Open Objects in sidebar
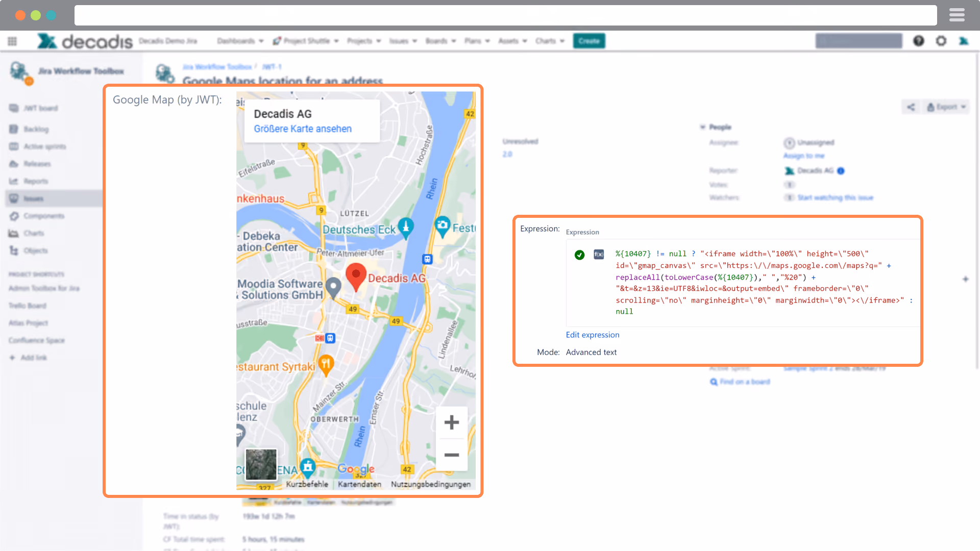980x551 pixels. tap(29, 251)
